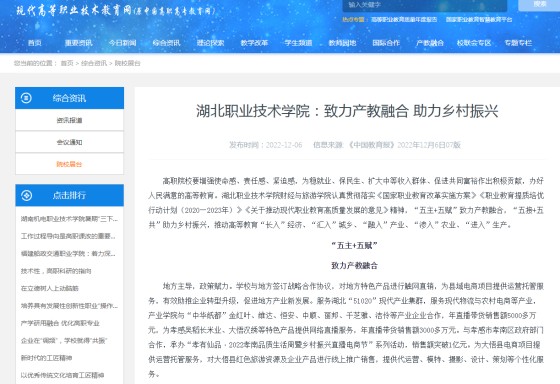This screenshot has height=384, width=560.
Task: Click the 点击排行 sidebar header icon
Action: tap(26, 195)
